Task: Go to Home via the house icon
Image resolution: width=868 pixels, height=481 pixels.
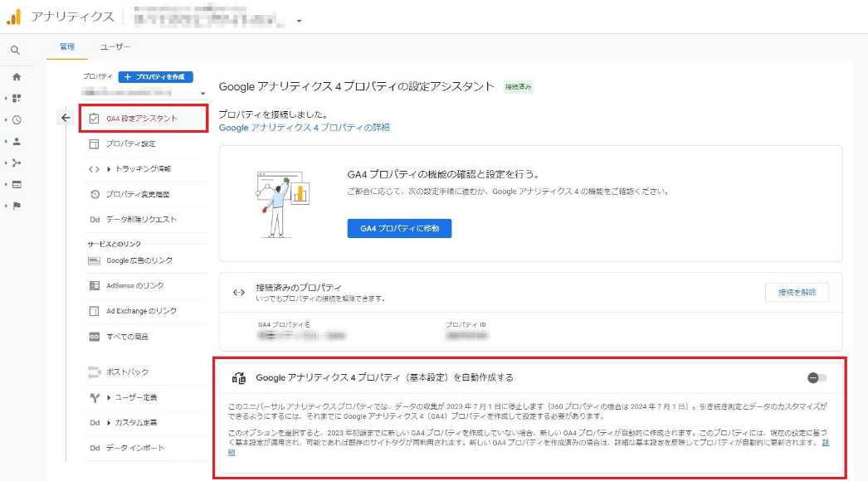Action: click(x=17, y=77)
